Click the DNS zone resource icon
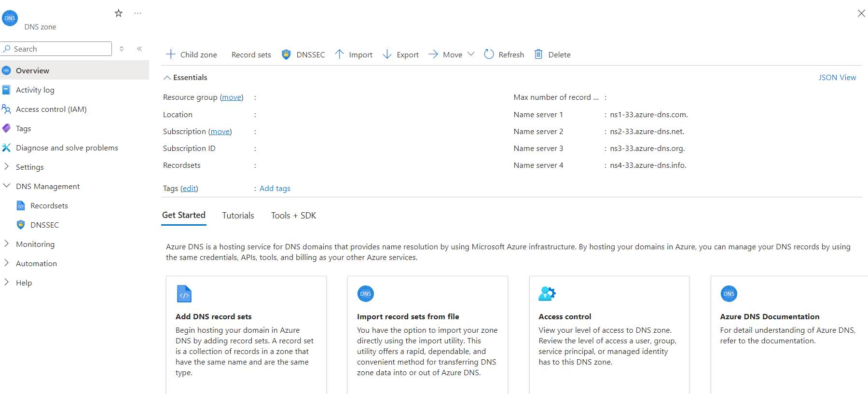Image resolution: width=868 pixels, height=394 pixels. point(10,18)
